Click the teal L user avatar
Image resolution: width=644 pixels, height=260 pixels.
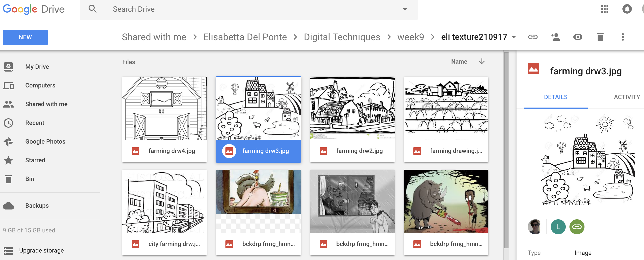click(x=558, y=227)
